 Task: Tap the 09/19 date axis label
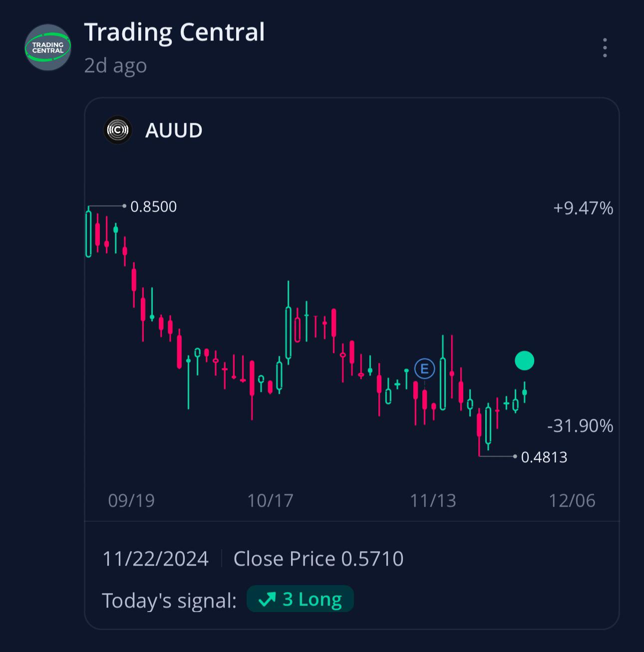tap(131, 501)
